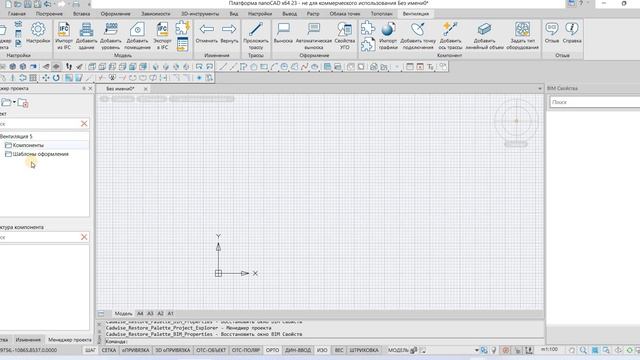Open Вставка ribbon tab
This screenshot has width=640, height=360.
81,14
